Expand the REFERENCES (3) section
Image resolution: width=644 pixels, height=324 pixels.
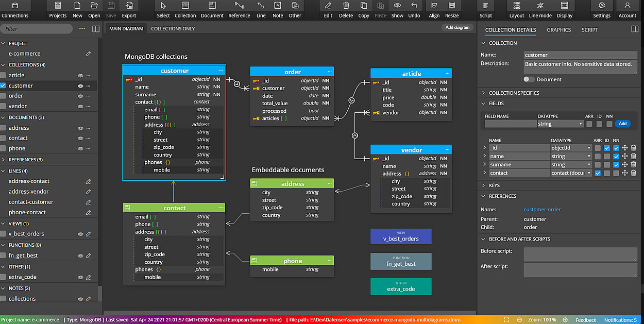3,160
